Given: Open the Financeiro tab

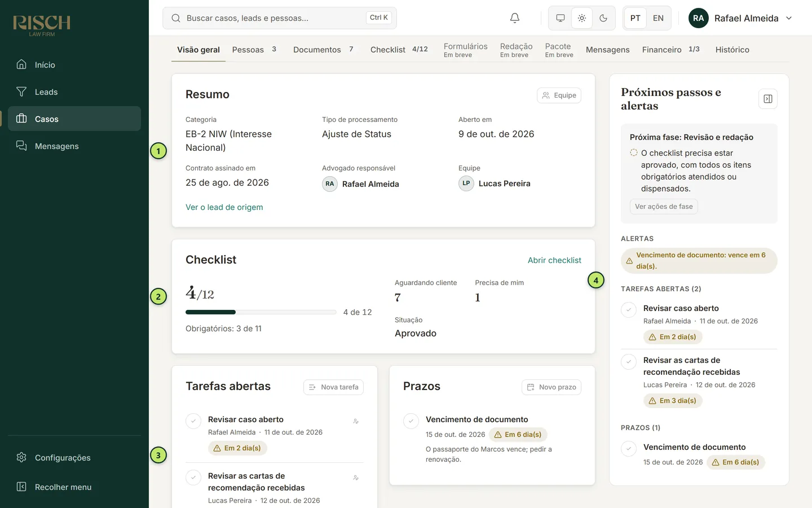Looking at the screenshot, I should pos(670,50).
